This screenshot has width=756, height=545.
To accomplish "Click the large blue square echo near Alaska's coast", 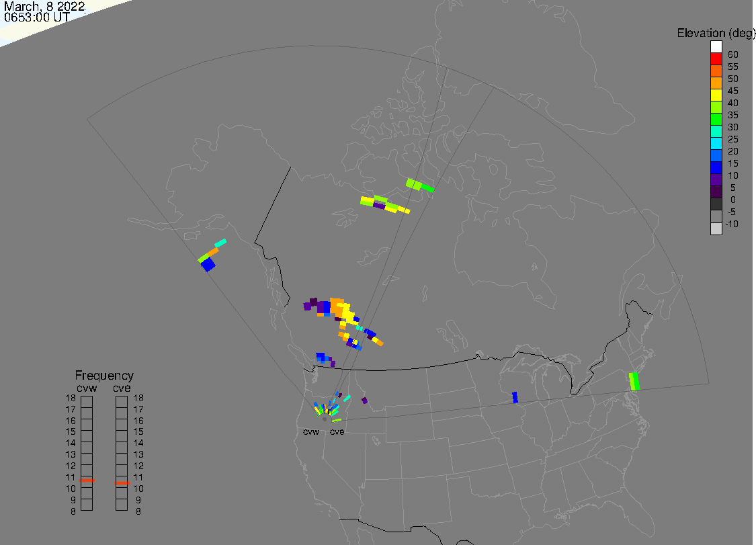I will [x=208, y=264].
